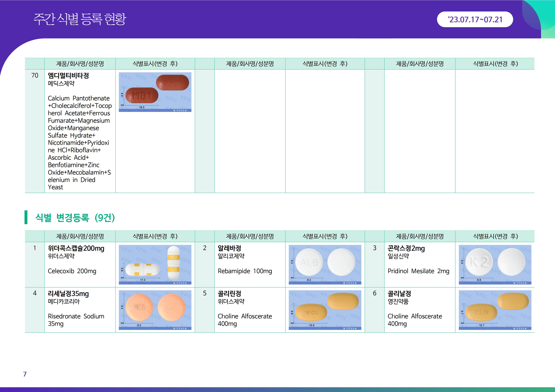Click the Rebamipide 100mg ingredient text
The image size is (555, 392).
(x=245, y=271)
